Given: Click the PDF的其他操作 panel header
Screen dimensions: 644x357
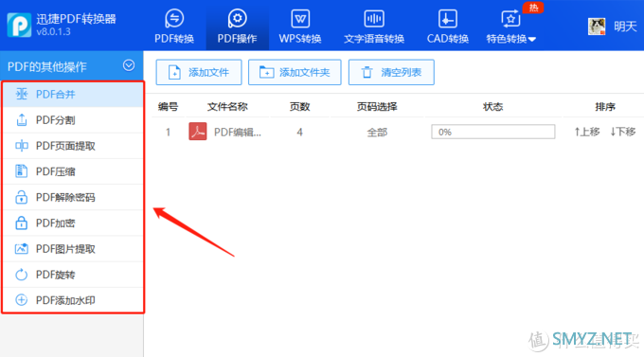Looking at the screenshot, I should (72, 65).
